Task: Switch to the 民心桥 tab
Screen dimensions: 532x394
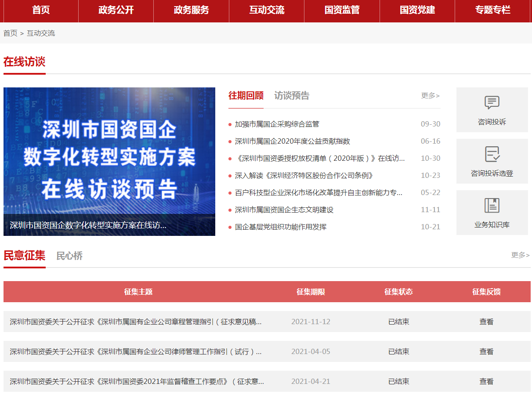Action: tap(69, 256)
